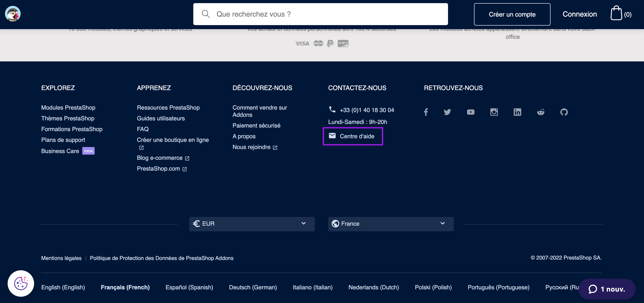Click the phone icon beside the number
This screenshot has height=303, width=644.
pos(332,109)
